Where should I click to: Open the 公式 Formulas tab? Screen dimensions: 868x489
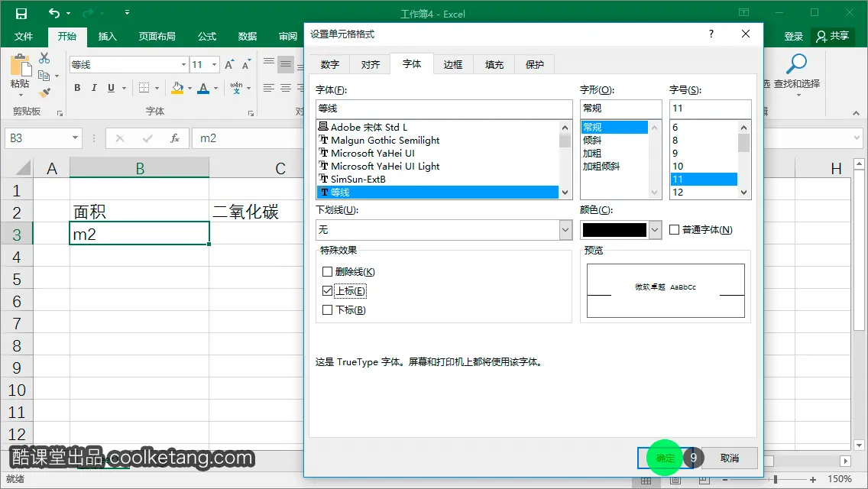pyautogui.click(x=207, y=36)
